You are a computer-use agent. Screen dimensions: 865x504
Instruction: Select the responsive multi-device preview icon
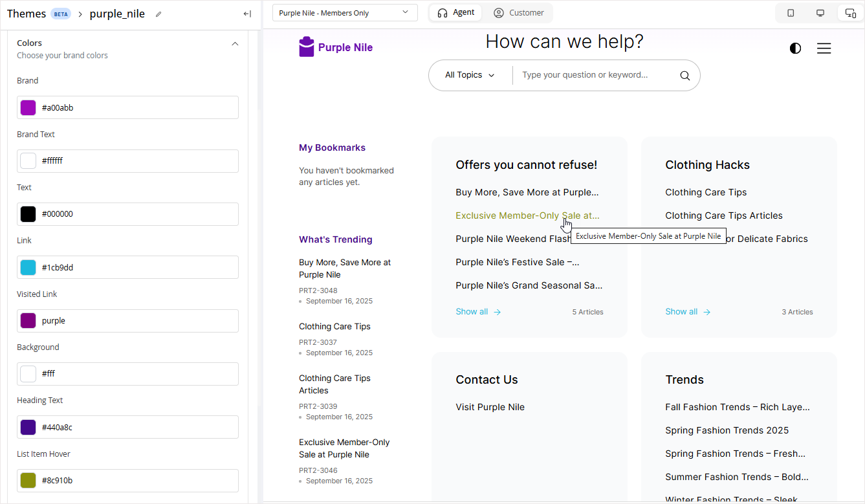[850, 13]
